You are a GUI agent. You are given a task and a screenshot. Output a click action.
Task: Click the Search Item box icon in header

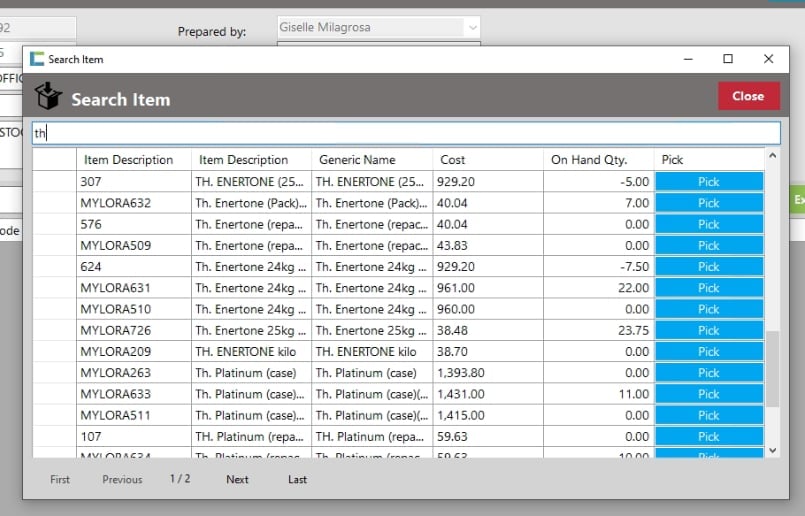(x=48, y=98)
